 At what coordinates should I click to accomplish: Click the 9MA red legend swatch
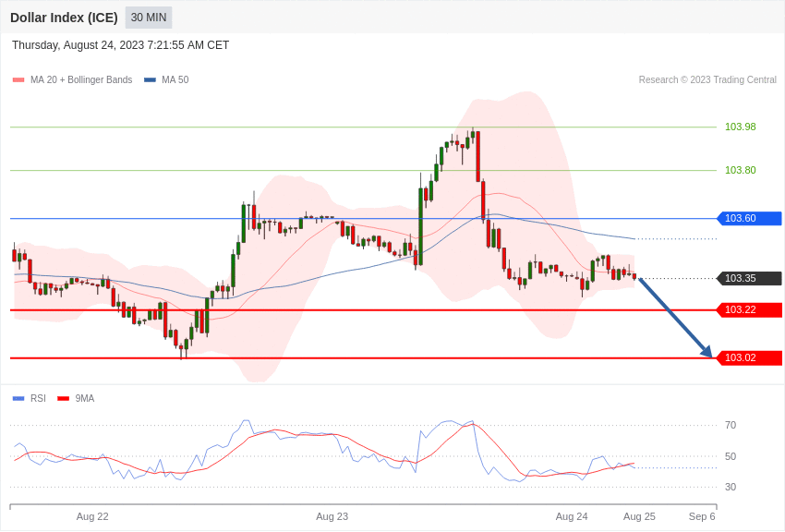click(64, 398)
